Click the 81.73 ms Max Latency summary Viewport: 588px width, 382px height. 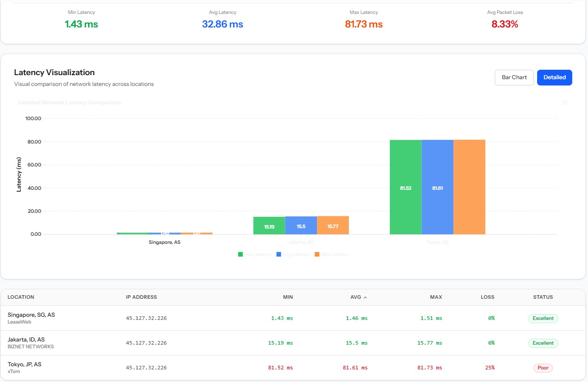pyautogui.click(x=364, y=24)
